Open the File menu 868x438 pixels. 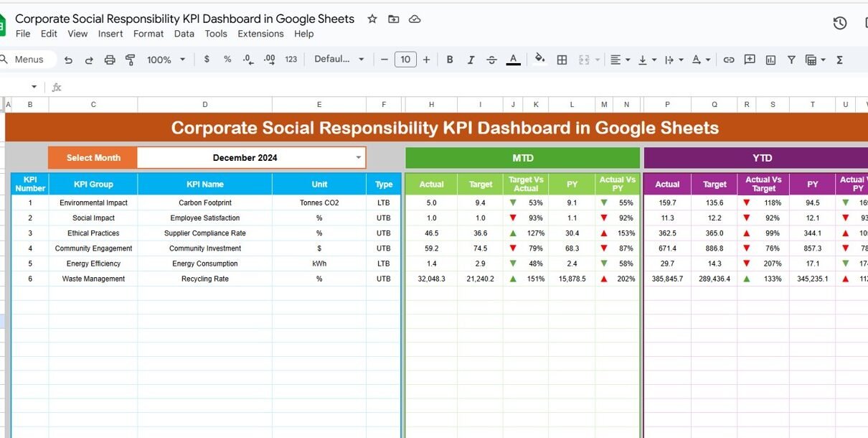[x=23, y=34]
